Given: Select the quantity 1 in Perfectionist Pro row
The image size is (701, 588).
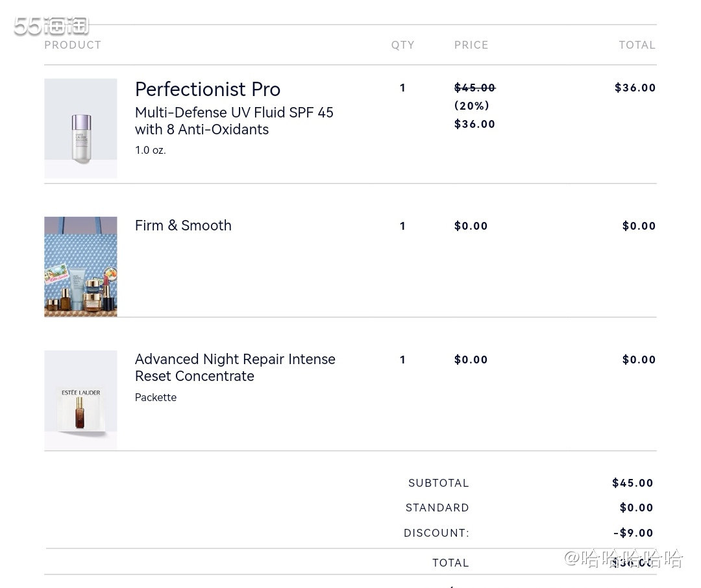Looking at the screenshot, I should (x=403, y=88).
